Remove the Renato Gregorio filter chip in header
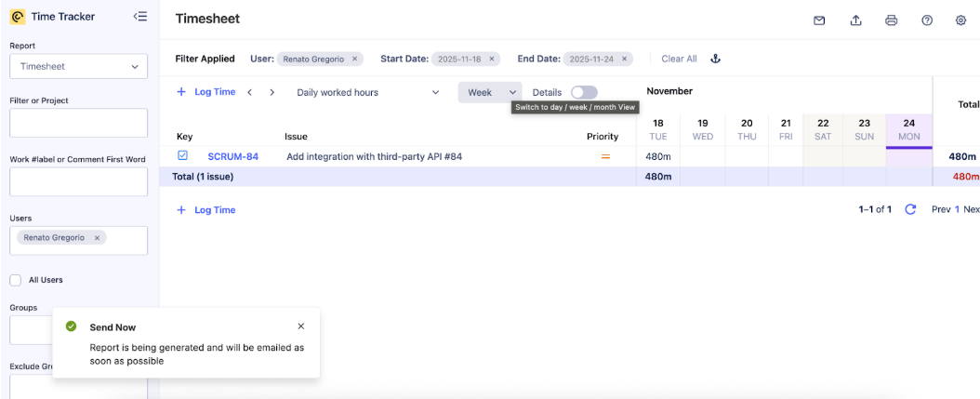 [354, 59]
